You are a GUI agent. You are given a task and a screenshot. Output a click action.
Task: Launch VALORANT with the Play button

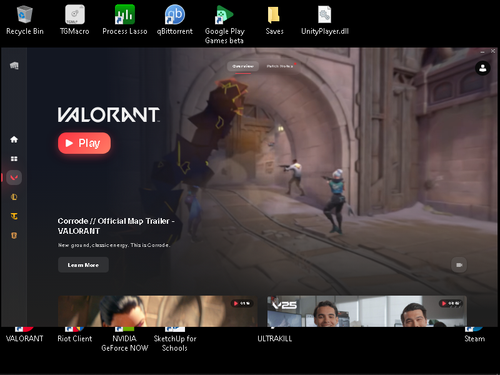pos(84,143)
